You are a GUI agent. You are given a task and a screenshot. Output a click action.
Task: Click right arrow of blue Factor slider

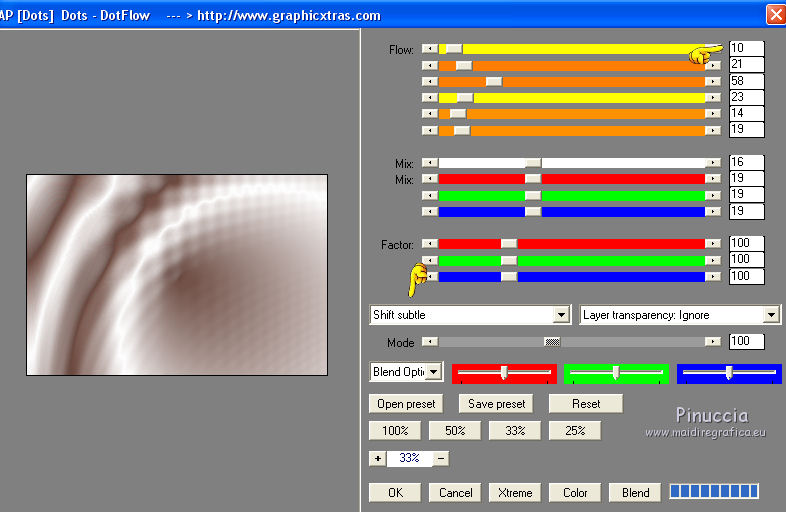point(713,276)
